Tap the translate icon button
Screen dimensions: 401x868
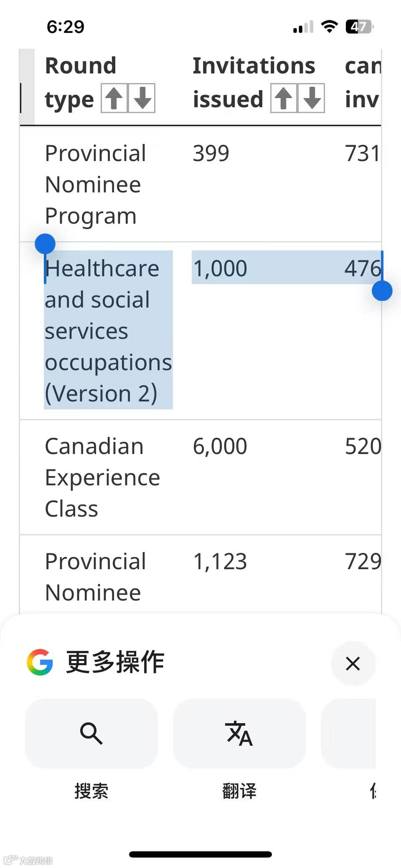[239, 734]
